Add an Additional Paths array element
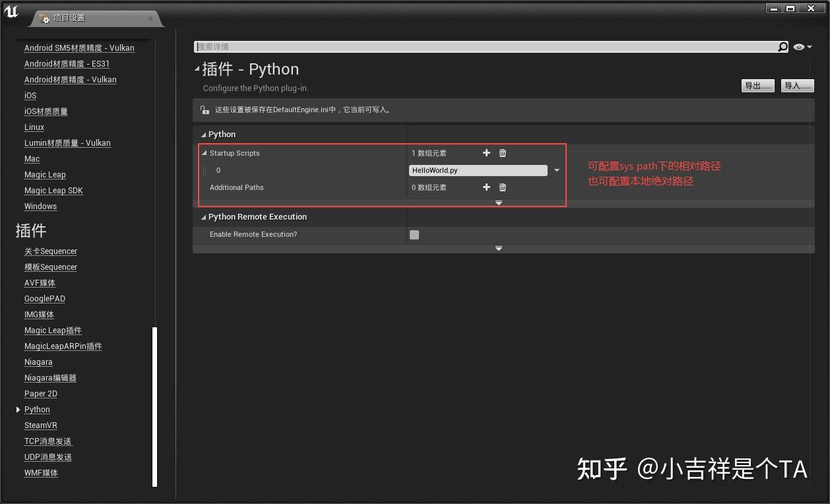The width and height of the screenshot is (830, 504). pos(486,187)
